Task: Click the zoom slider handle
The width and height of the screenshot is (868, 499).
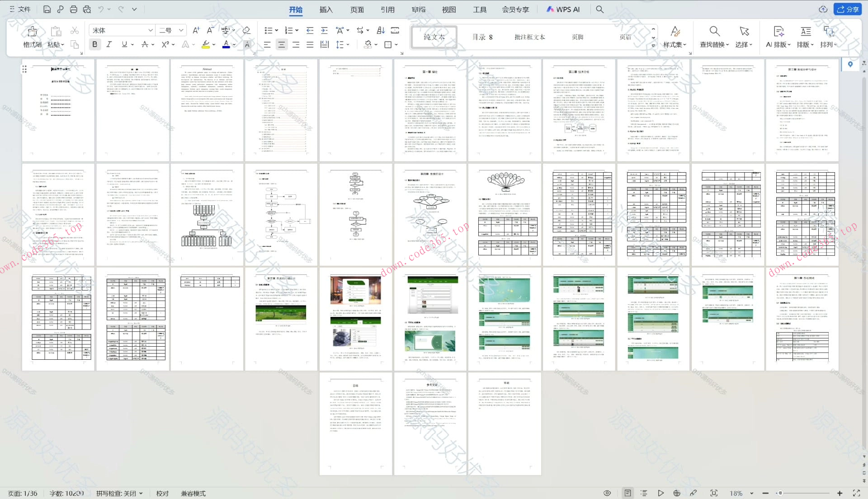Action: coord(780,493)
